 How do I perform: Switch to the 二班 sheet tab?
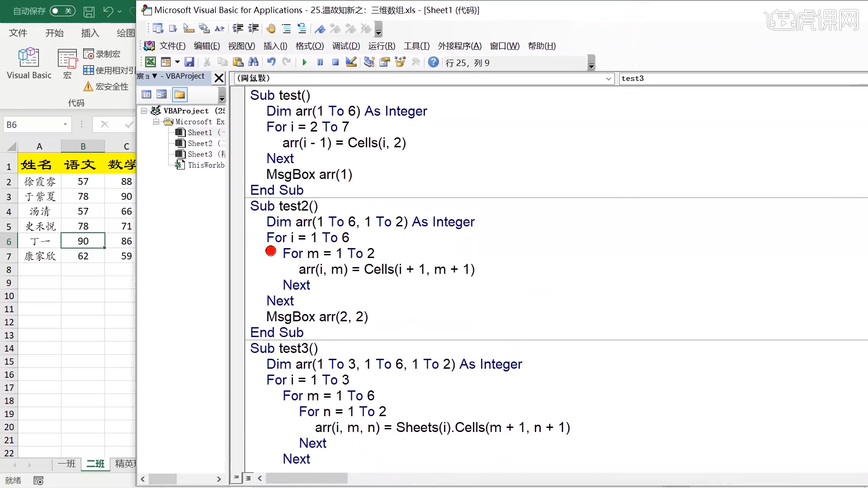click(x=95, y=464)
